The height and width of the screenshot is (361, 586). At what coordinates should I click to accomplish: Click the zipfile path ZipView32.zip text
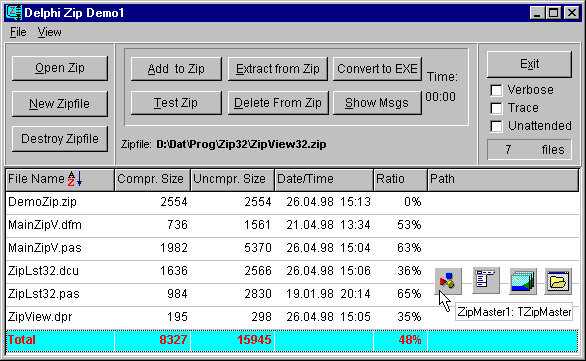pos(241,145)
